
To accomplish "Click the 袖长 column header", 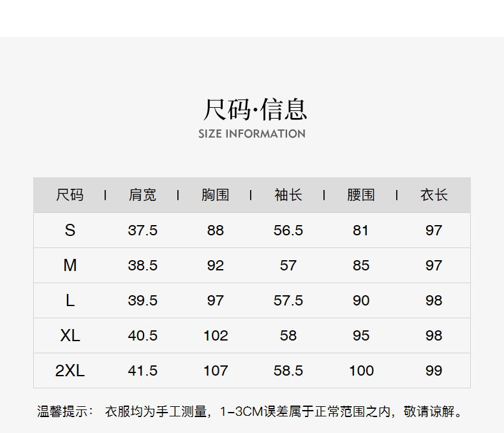I will (x=288, y=195).
